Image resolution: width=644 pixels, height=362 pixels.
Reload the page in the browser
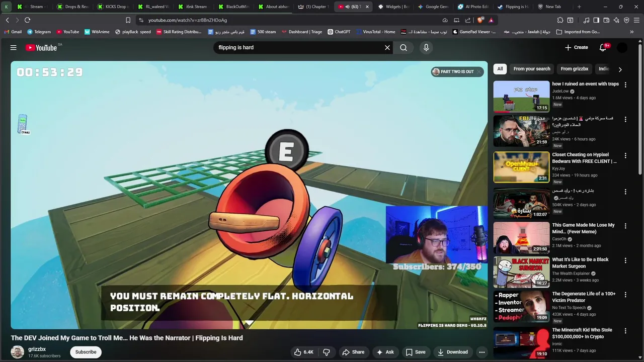27,20
